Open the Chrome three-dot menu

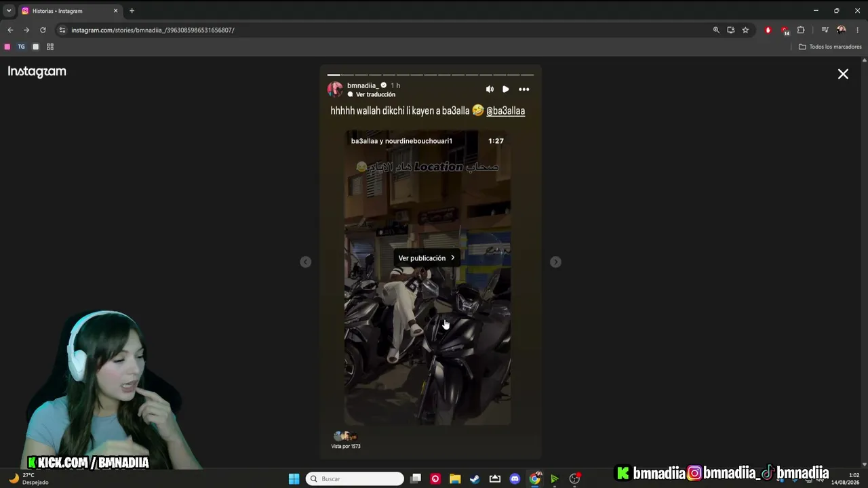click(858, 30)
